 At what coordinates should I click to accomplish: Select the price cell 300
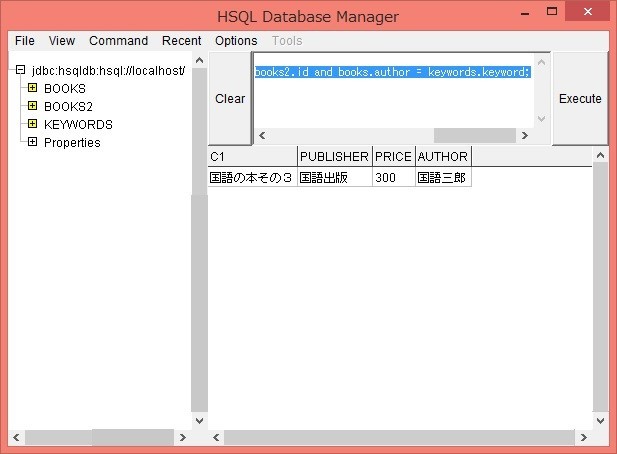tap(393, 177)
